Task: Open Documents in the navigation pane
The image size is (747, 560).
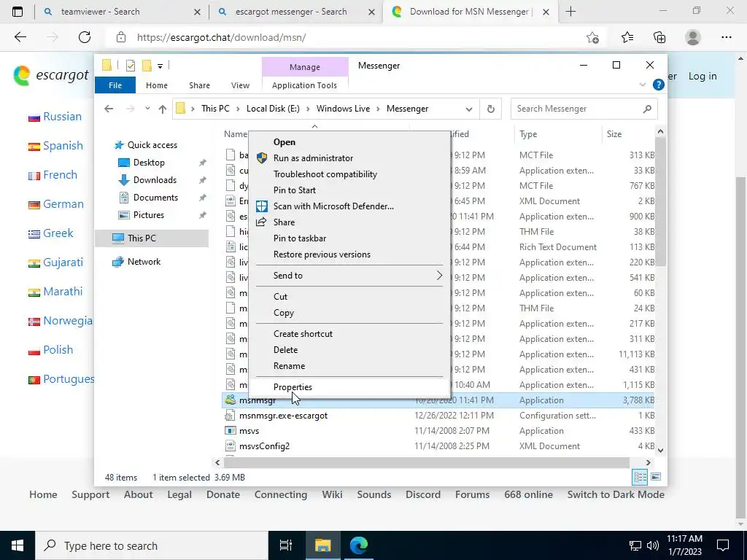Action: pyautogui.click(x=155, y=198)
